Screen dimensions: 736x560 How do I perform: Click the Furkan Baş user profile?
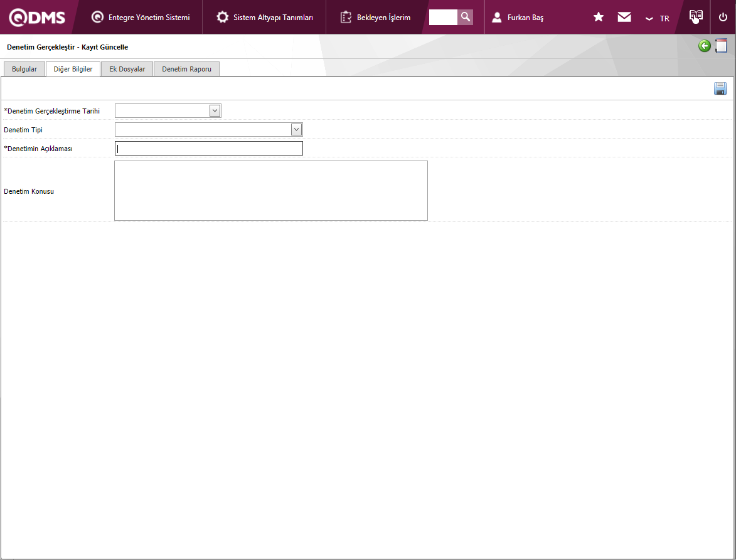[518, 18]
